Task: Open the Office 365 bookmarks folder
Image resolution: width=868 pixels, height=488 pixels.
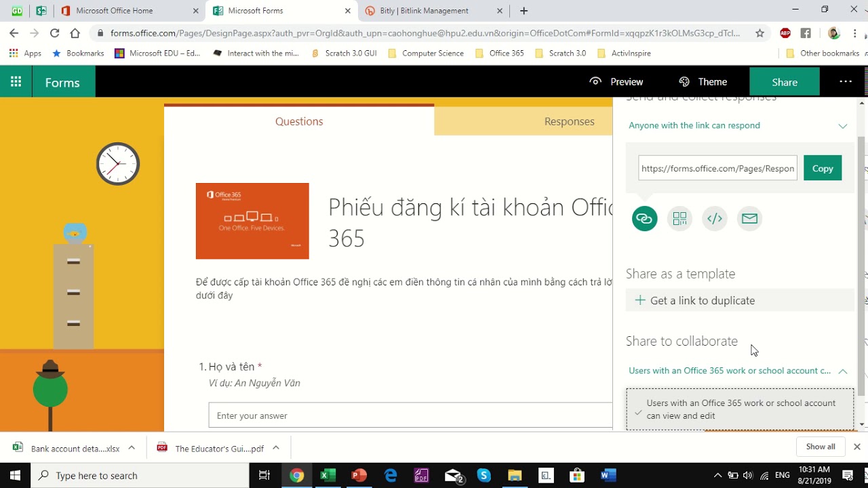Action: [x=500, y=53]
